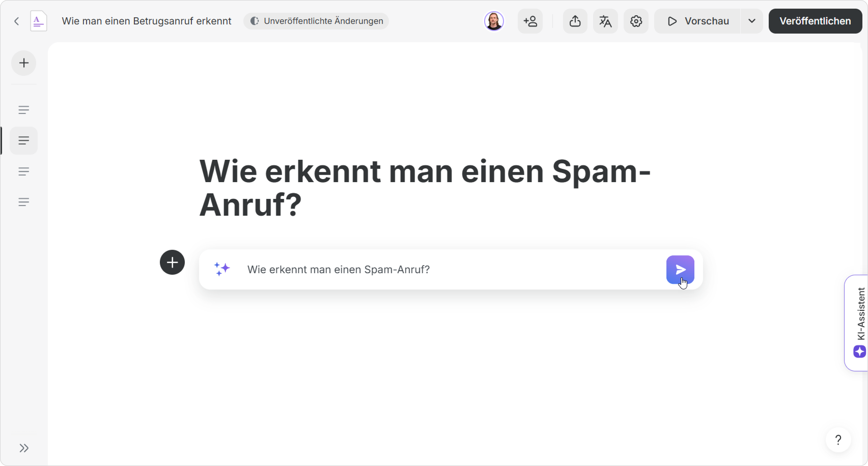Select the first step in the sidebar

click(x=24, y=110)
